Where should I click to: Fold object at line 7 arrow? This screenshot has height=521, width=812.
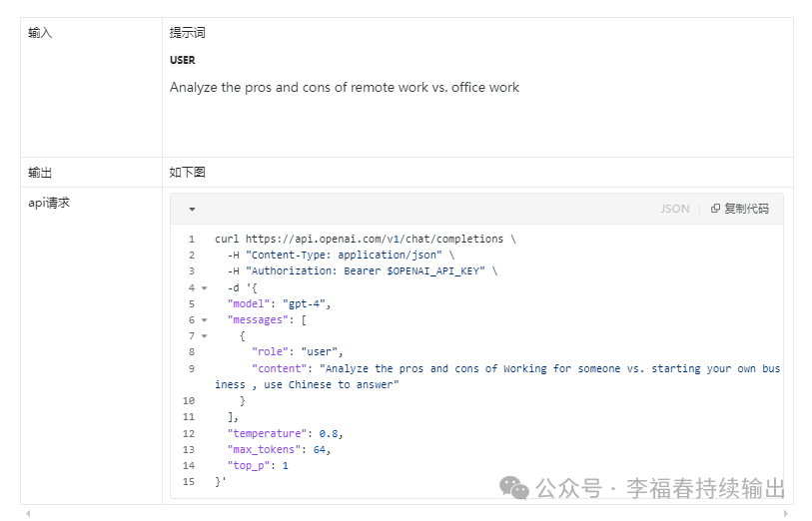click(204, 336)
